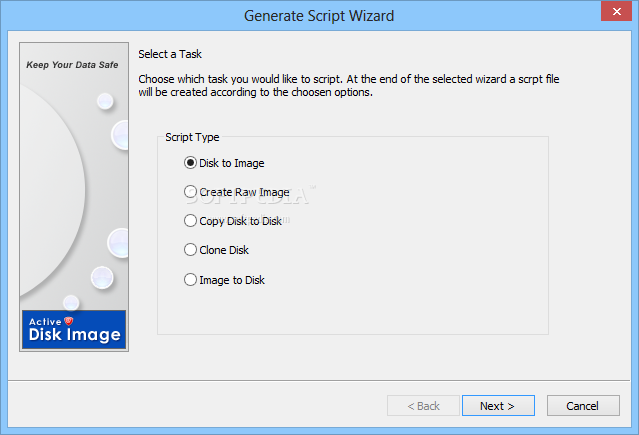
Task: Click the Select a Task heading
Action: coord(170,54)
